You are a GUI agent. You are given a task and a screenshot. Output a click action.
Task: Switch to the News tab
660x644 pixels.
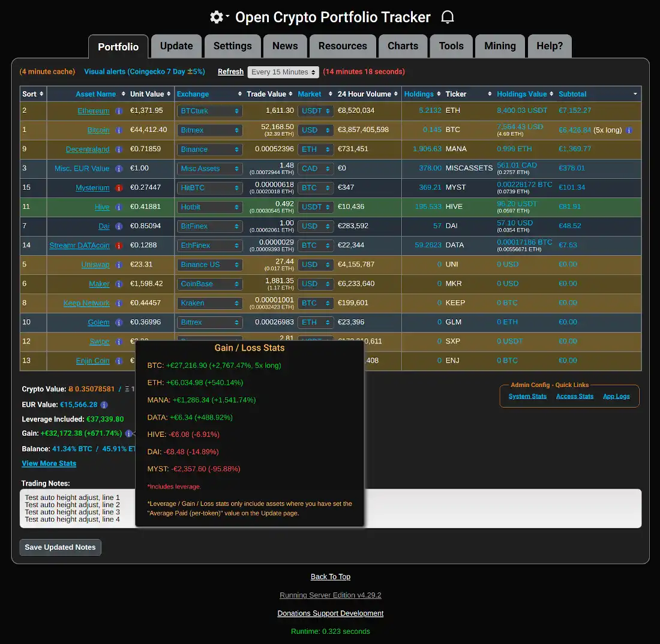click(x=285, y=46)
